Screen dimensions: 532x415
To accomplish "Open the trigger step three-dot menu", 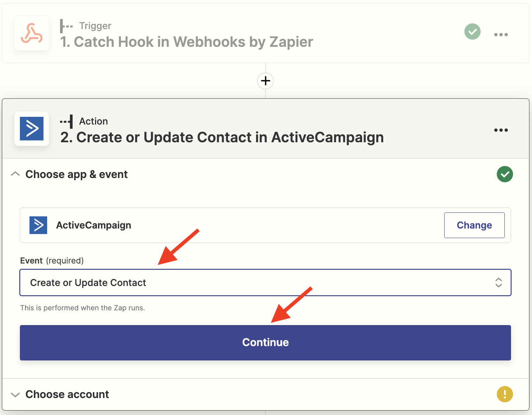I will (x=501, y=35).
